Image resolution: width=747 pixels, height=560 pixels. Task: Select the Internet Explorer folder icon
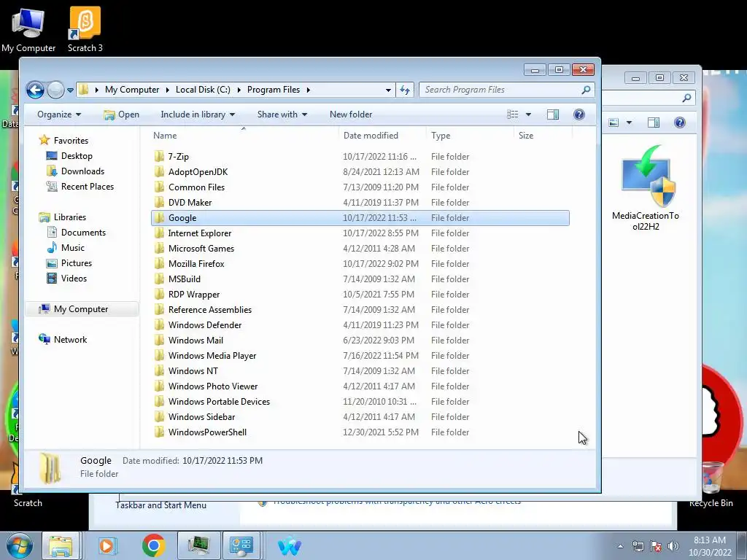pos(159,233)
